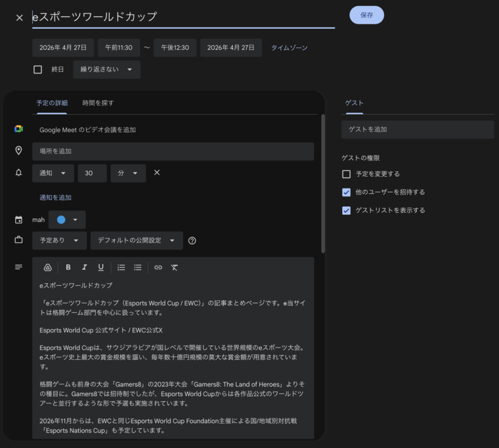
Task: Open the タイムゾーン link
Action: [x=290, y=48]
